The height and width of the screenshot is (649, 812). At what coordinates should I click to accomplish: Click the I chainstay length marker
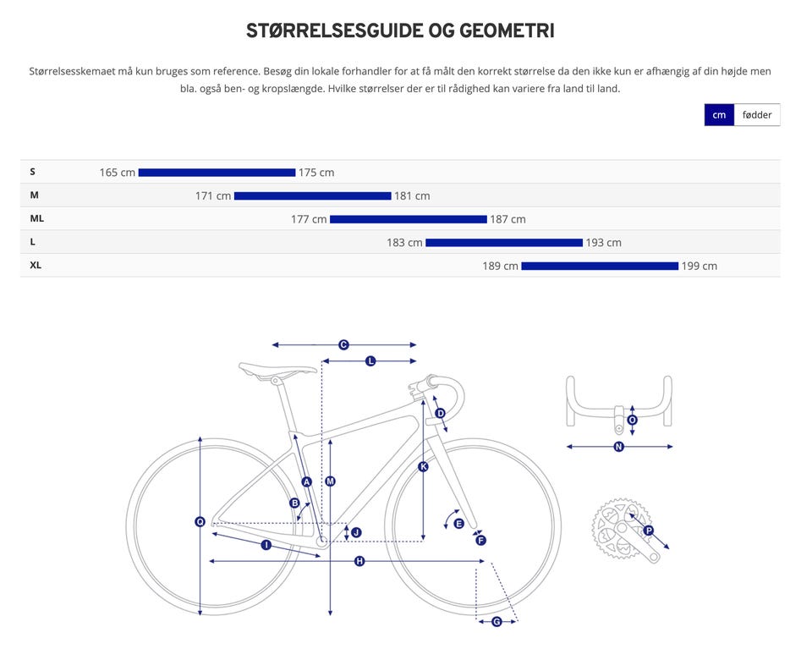[x=266, y=546]
